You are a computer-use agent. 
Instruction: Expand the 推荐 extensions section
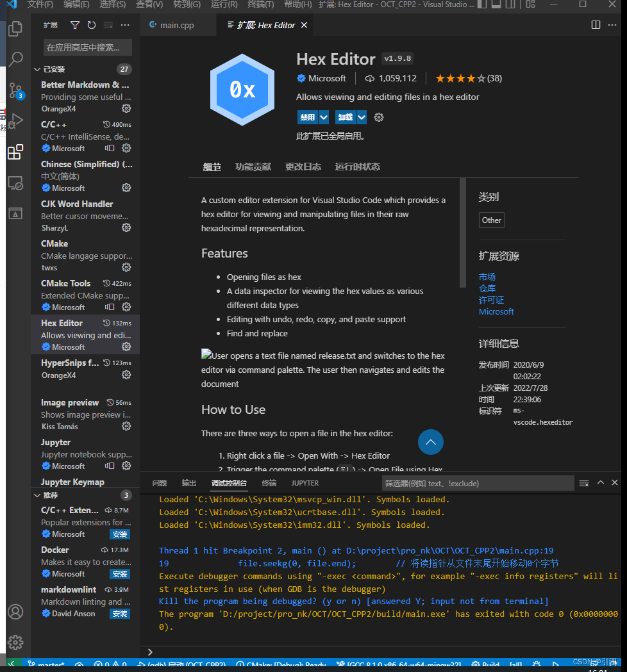pos(37,495)
